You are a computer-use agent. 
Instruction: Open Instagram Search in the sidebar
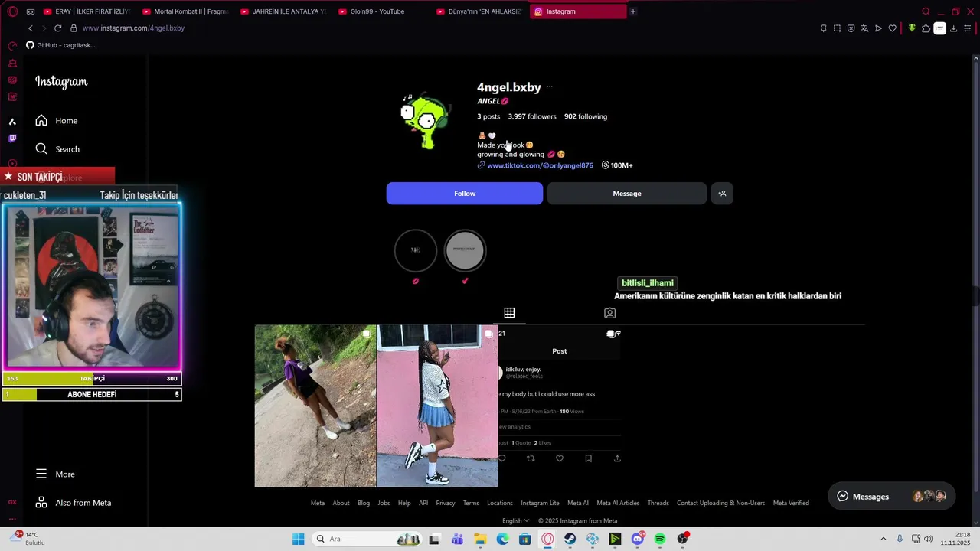pos(57,149)
